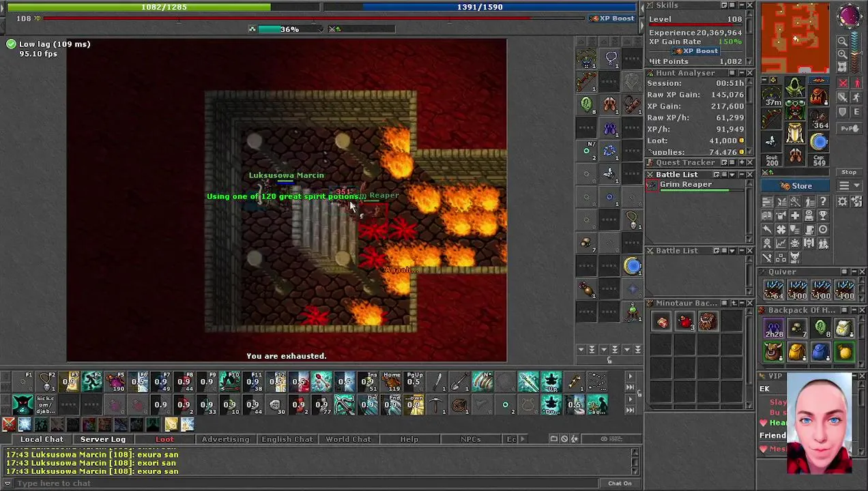Screen dimensions: 868x491
Task: Click the red backpack equipment slot
Action: (818, 97)
